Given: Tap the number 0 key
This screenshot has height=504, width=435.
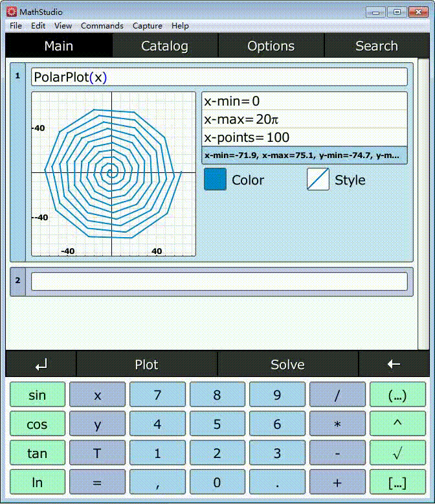Looking at the screenshot, I should (x=217, y=482).
